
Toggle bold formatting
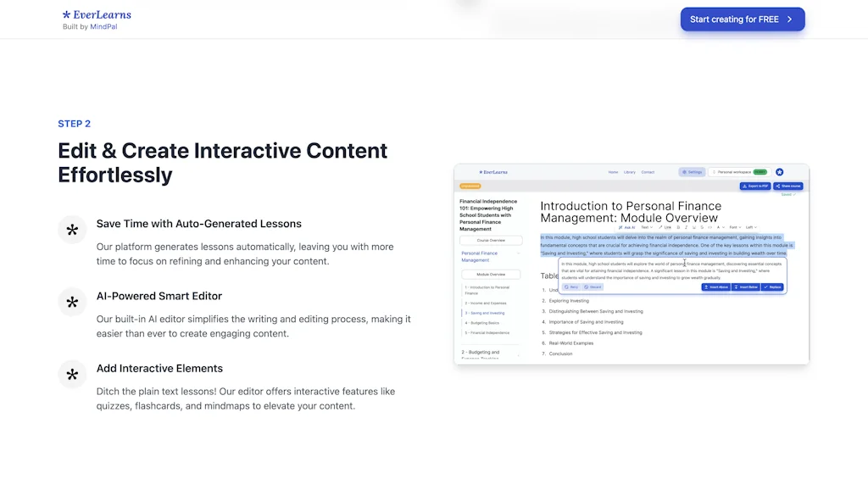point(678,227)
